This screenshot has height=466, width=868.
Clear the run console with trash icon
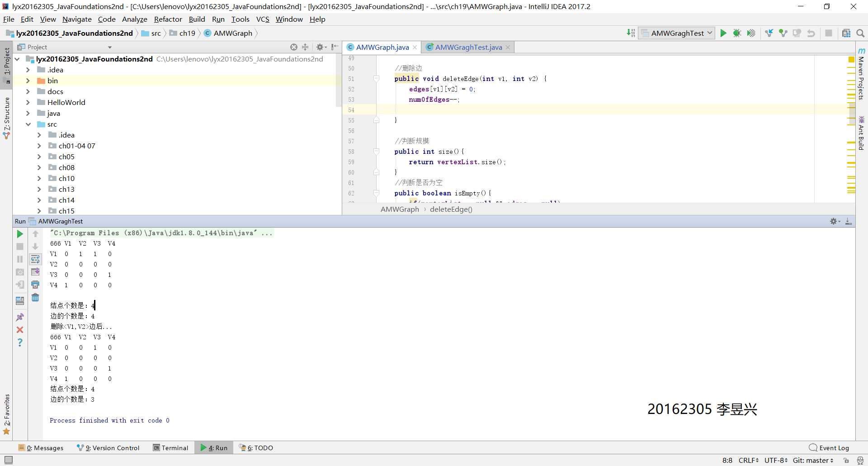pyautogui.click(x=35, y=297)
